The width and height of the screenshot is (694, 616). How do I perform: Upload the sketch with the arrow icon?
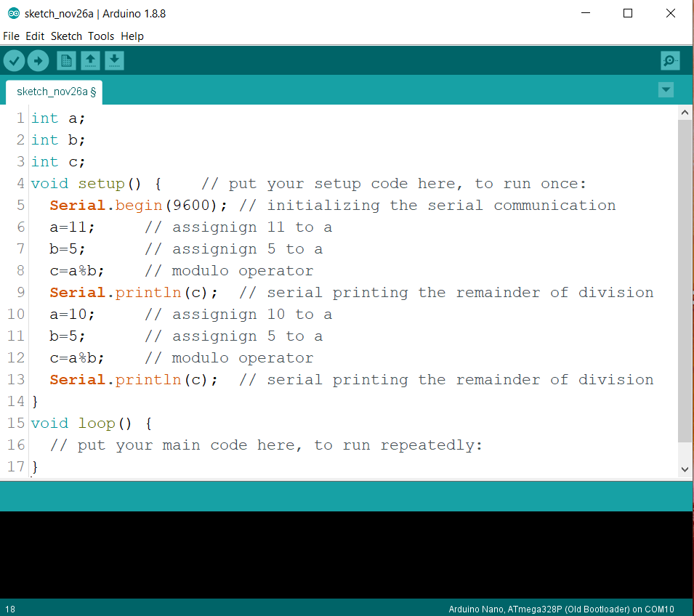pyautogui.click(x=38, y=60)
